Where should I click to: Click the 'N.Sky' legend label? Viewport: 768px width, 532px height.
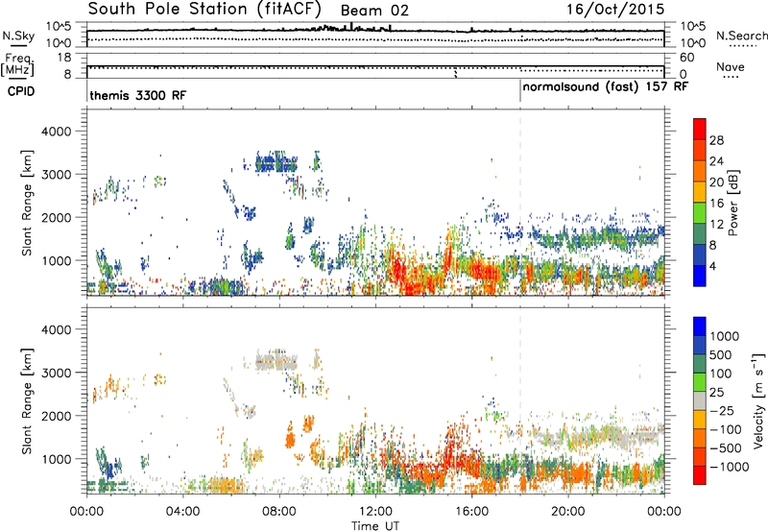coord(18,36)
